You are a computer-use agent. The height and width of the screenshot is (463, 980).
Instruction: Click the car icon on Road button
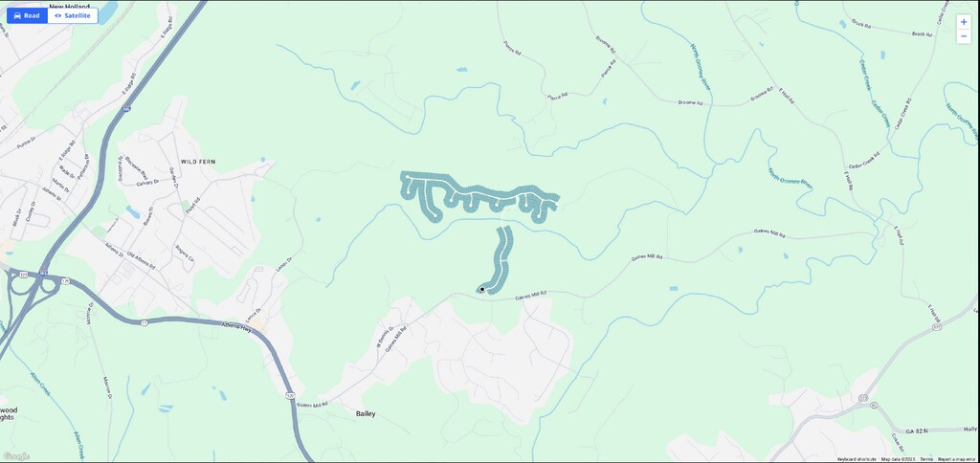17,15
